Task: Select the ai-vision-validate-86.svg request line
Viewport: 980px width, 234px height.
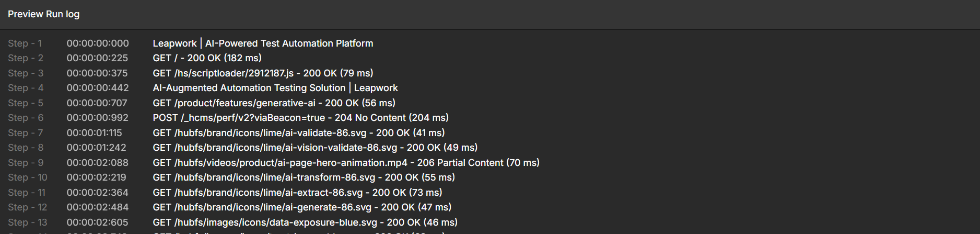Action: 315,148
